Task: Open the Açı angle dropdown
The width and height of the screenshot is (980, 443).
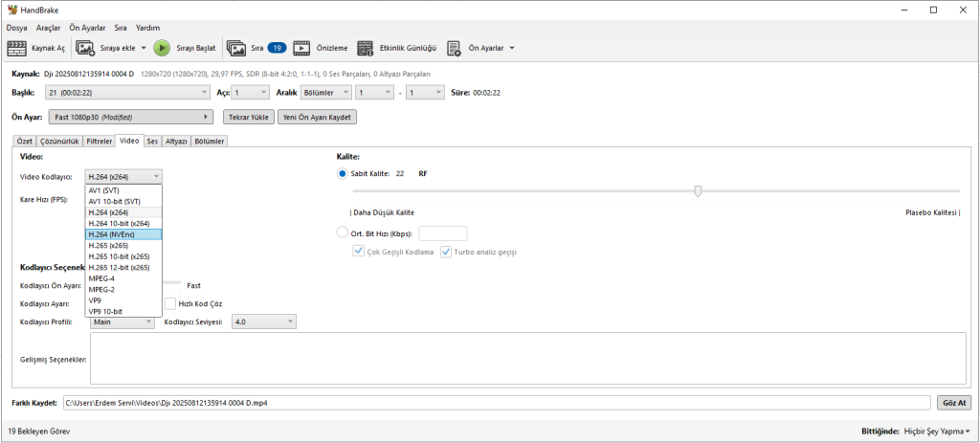Action: pos(250,93)
